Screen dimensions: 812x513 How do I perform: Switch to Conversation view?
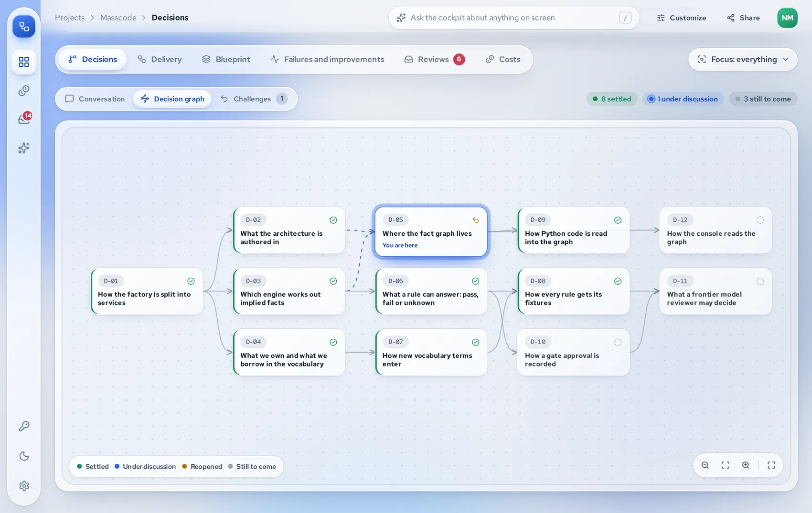point(95,99)
